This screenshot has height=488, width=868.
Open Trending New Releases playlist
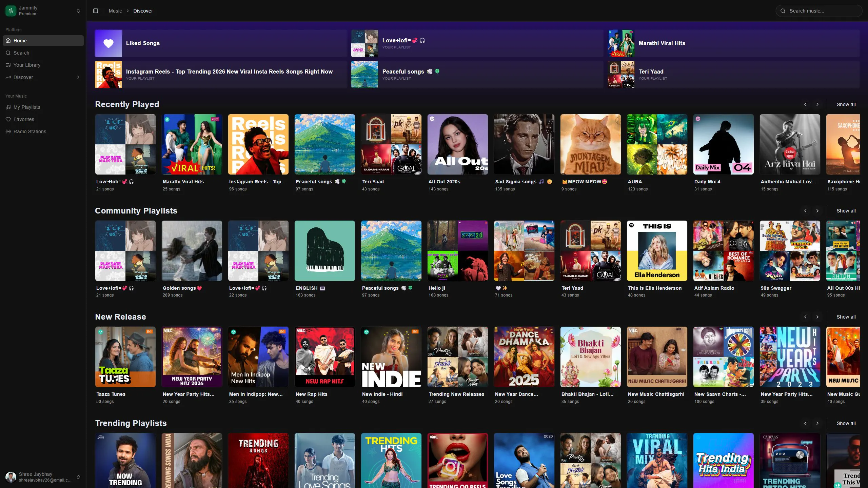click(x=458, y=357)
